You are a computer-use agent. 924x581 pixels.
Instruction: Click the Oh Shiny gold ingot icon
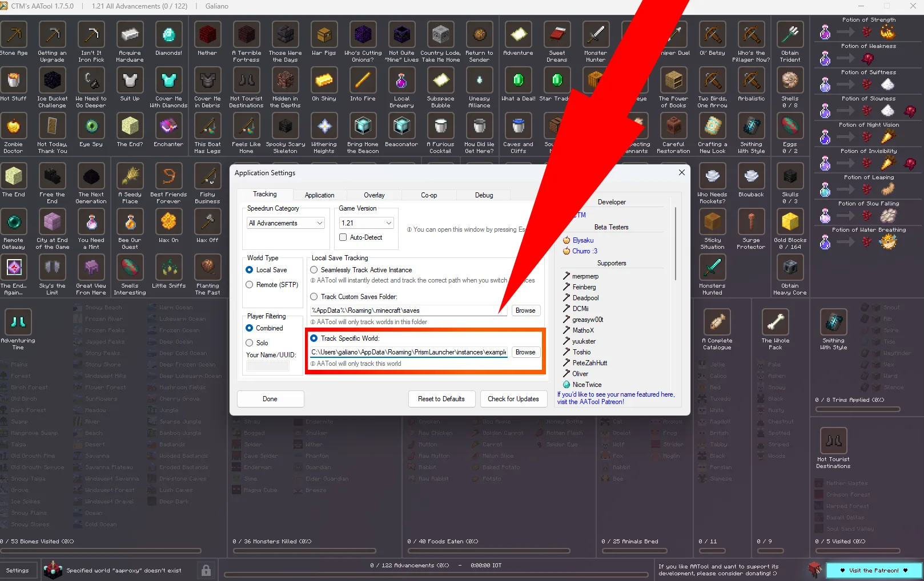[324, 80]
